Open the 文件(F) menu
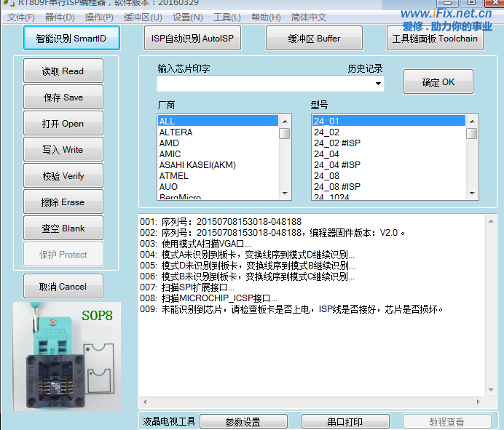This screenshot has height=430, width=504. coord(21,17)
